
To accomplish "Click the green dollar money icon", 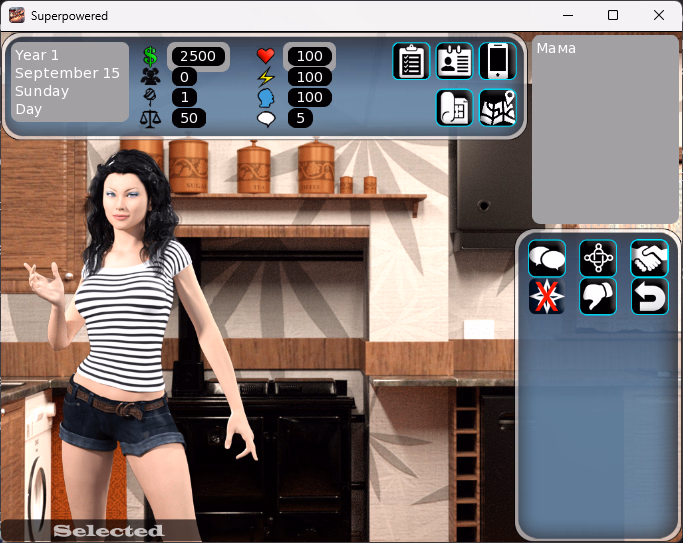I will [151, 57].
